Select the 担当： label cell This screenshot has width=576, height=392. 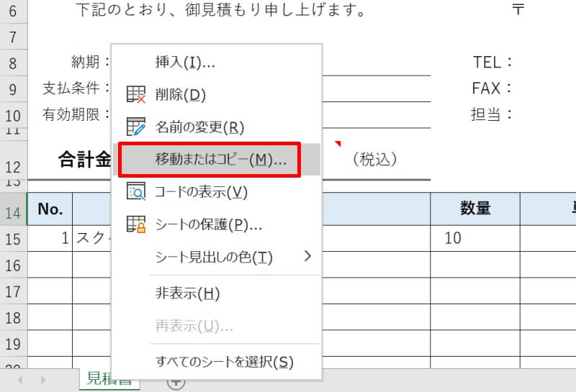(492, 114)
